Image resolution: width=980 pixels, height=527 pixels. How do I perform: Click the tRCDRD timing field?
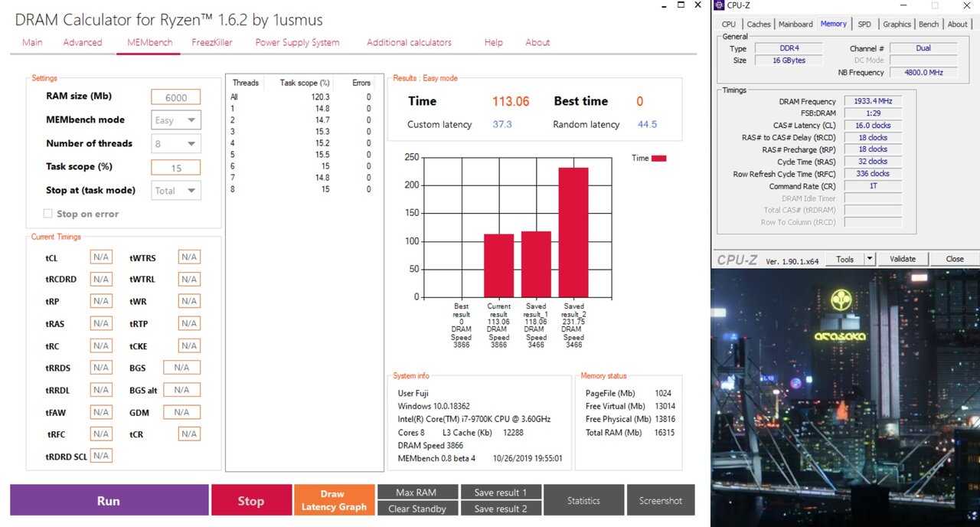point(101,280)
